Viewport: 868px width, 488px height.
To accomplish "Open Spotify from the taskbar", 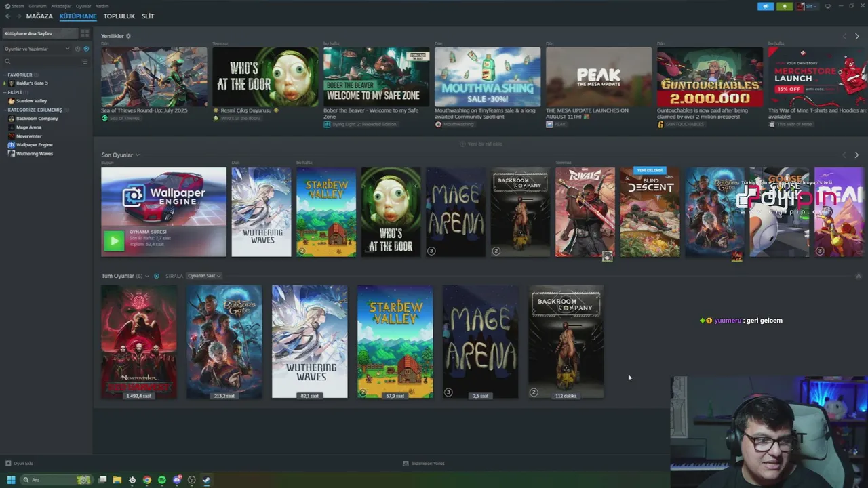I will 162,480.
